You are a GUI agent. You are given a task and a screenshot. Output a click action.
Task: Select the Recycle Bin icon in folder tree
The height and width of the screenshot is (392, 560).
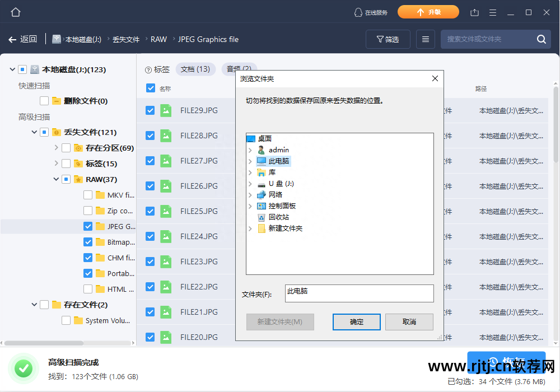[x=261, y=217]
